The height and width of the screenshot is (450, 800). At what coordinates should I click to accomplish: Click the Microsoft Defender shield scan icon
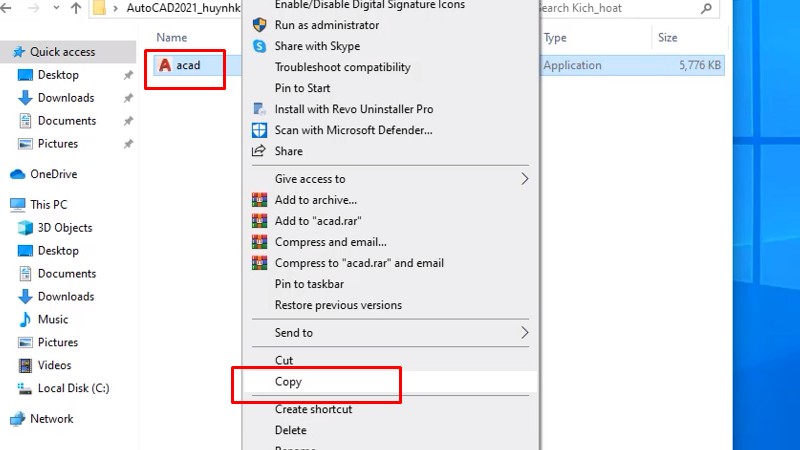[x=259, y=130]
